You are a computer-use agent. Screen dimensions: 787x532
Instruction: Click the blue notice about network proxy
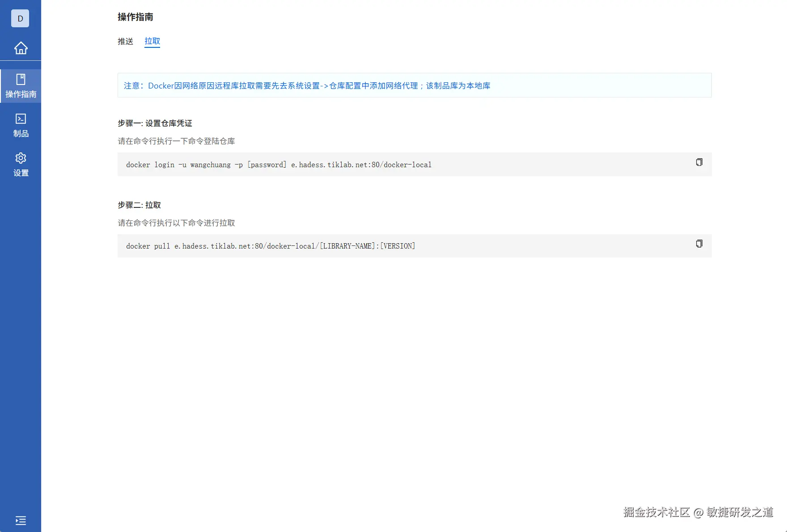click(306, 85)
